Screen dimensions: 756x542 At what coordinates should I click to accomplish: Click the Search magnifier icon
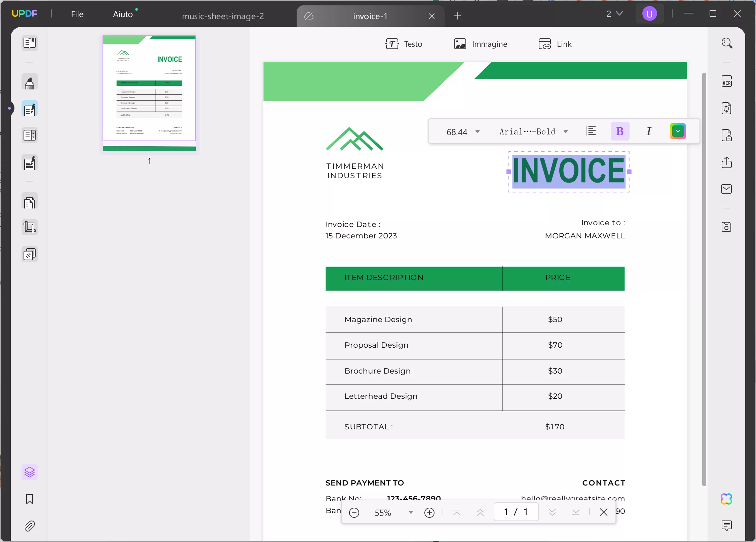(727, 43)
